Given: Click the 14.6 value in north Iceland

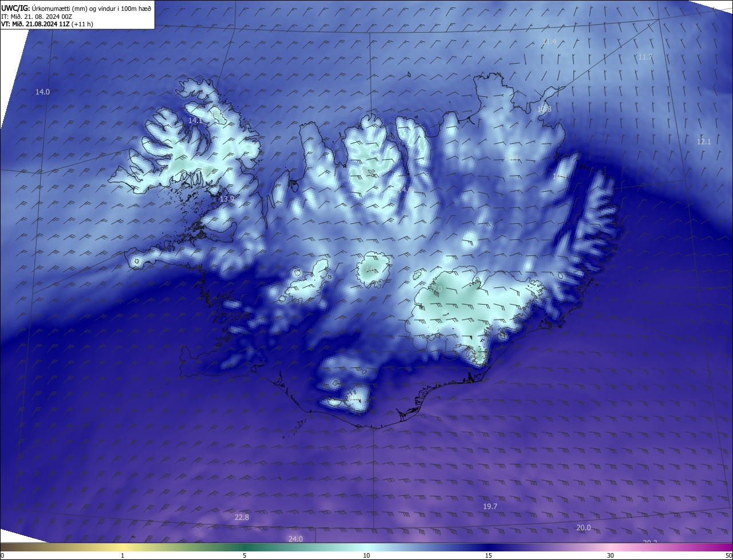Looking at the screenshot, I should click(405, 189).
